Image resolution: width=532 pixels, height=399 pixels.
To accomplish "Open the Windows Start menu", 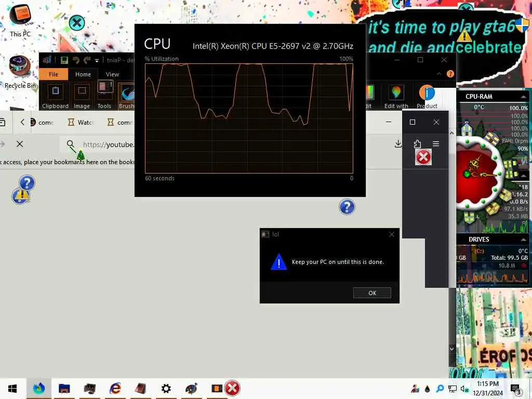I will click(12, 389).
